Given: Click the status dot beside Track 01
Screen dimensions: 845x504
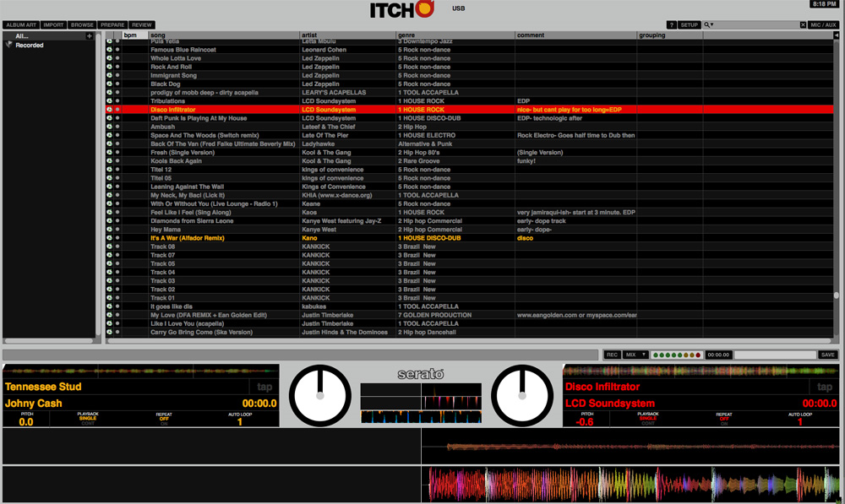Looking at the screenshot, I should (x=117, y=298).
